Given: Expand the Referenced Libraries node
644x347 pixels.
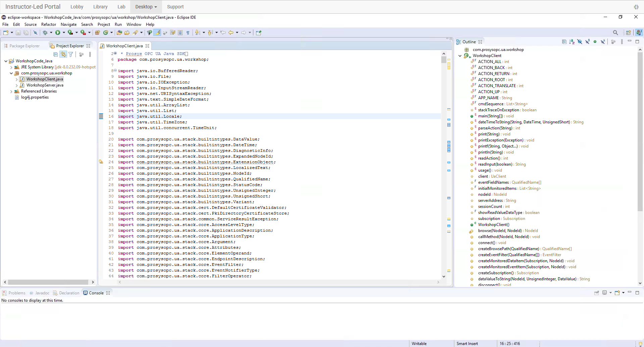Looking at the screenshot, I should pos(11,91).
